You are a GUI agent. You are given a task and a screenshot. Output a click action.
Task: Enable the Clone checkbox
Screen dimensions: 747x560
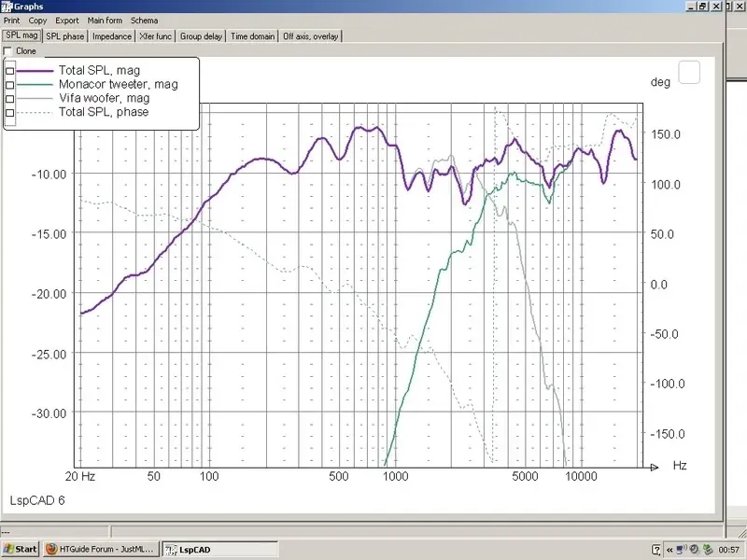click(x=7, y=51)
